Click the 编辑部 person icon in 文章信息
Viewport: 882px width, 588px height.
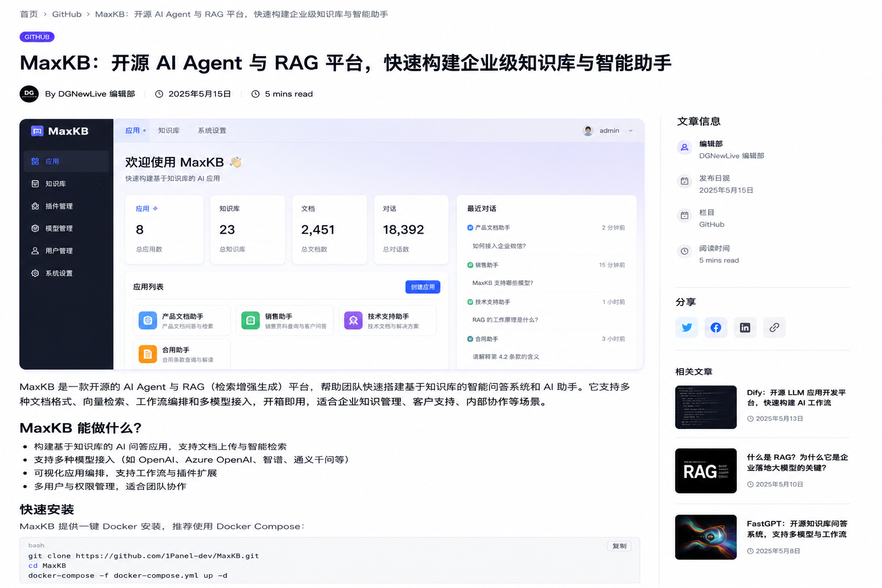point(684,148)
